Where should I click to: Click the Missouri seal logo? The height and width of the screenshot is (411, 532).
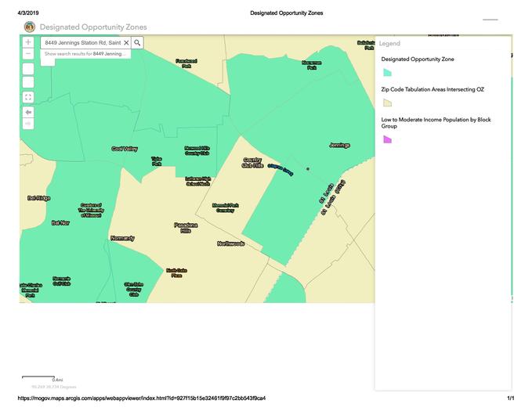tap(30, 27)
